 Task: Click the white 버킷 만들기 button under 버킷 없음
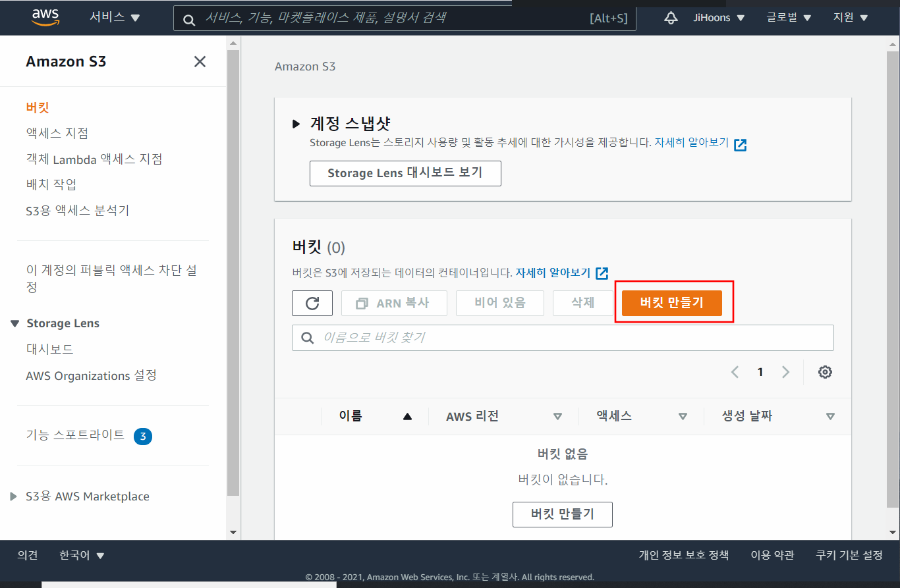tap(563, 514)
